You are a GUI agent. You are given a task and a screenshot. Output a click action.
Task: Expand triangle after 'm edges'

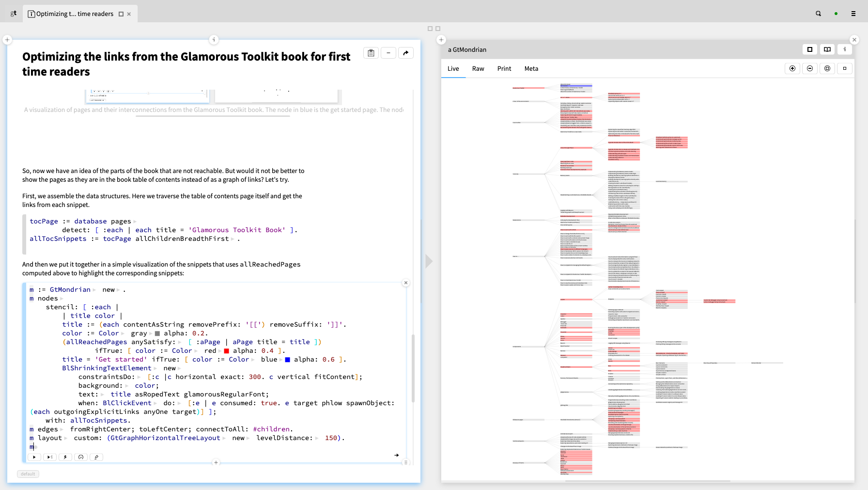(62, 429)
